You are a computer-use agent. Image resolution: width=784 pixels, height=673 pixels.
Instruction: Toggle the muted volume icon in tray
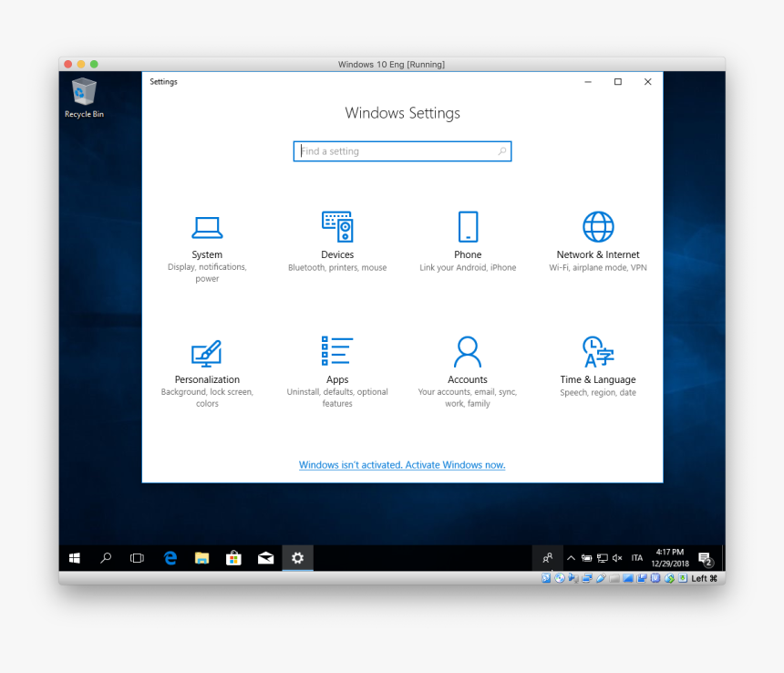point(617,558)
